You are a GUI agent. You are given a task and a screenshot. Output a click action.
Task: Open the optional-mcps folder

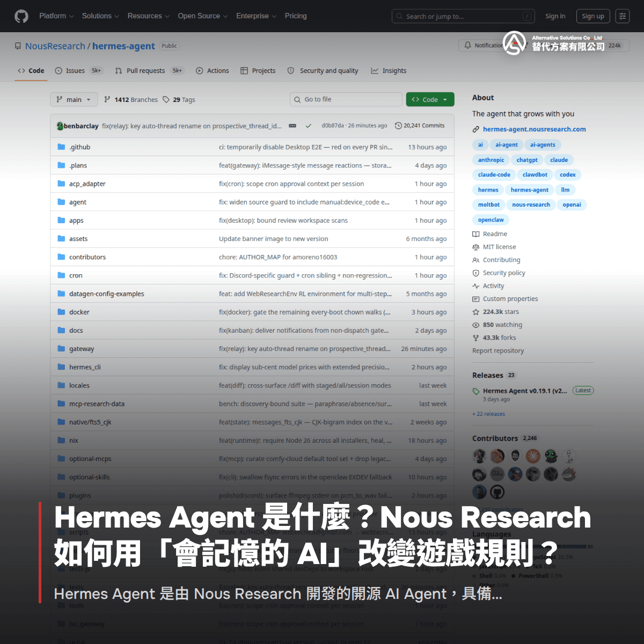(90, 459)
